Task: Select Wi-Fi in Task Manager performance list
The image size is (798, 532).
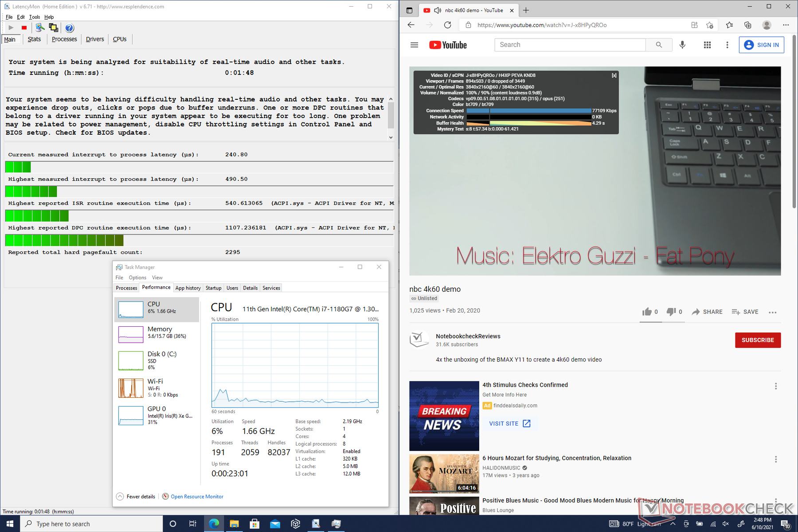Action: pos(156,388)
